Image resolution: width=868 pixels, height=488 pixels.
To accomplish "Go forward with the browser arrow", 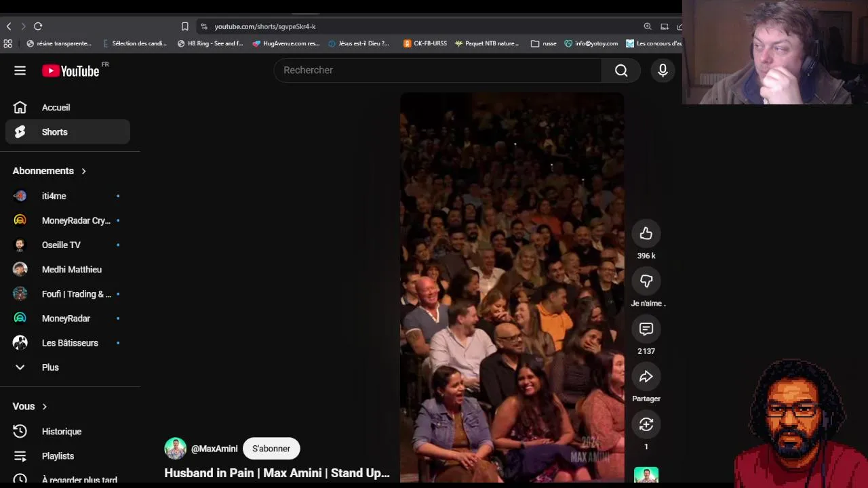I will 23,26.
